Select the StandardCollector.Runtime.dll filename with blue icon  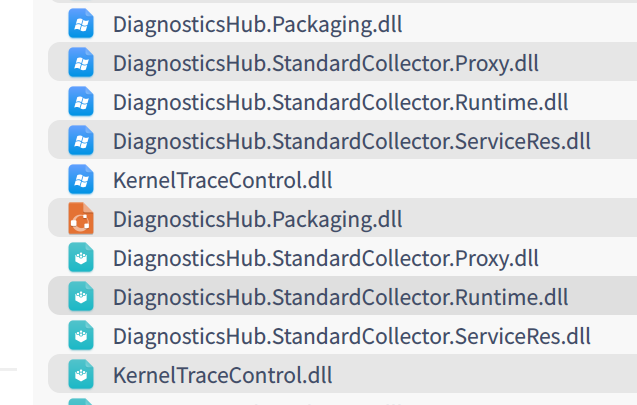tap(340, 102)
